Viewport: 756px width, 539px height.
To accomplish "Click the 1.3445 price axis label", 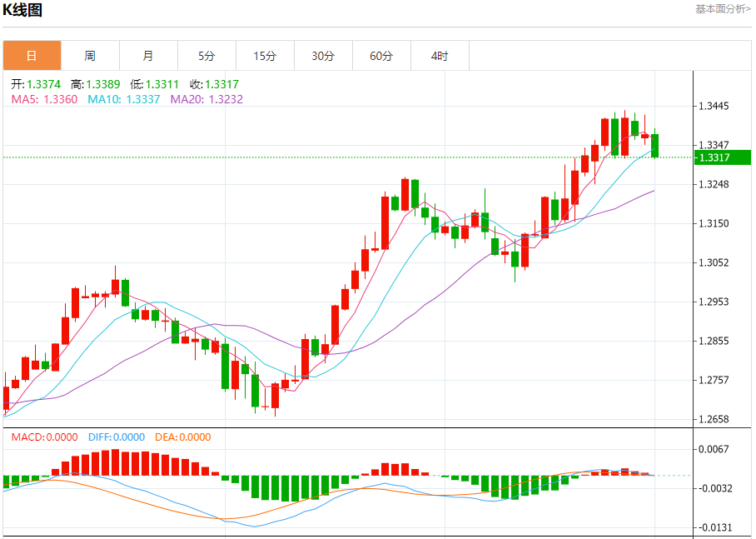I will [x=714, y=106].
